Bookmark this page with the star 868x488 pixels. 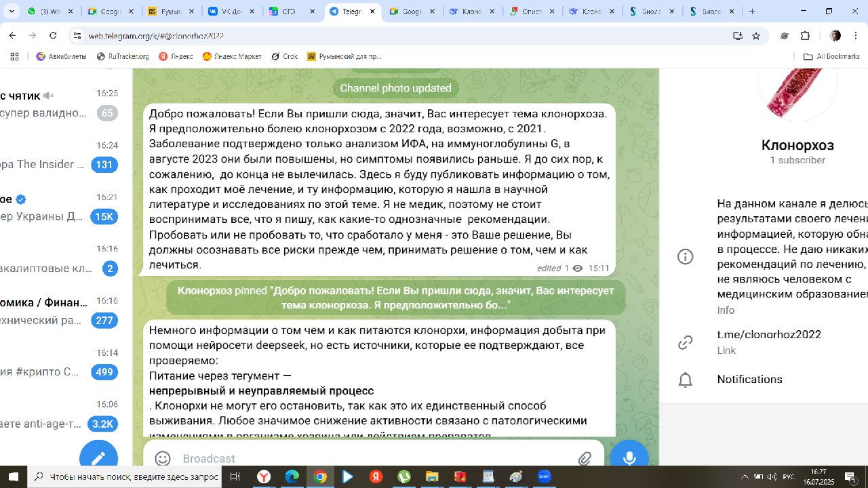click(756, 36)
